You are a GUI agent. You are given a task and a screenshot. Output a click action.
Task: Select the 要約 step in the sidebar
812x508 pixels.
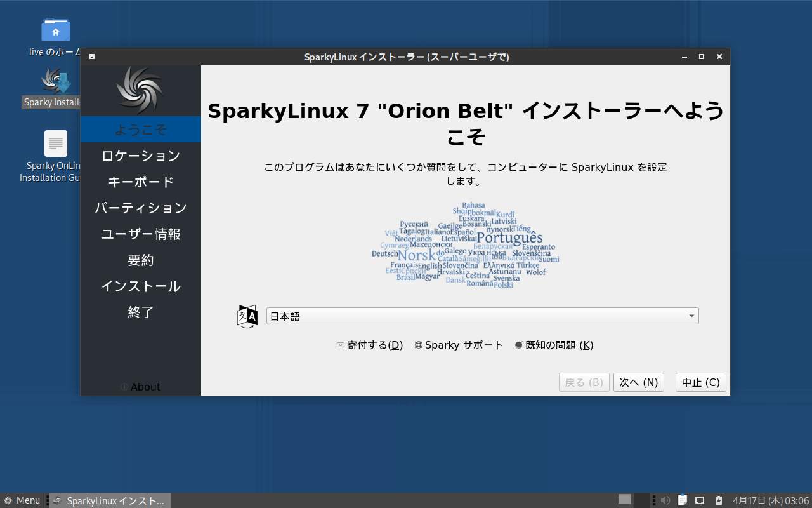141,260
